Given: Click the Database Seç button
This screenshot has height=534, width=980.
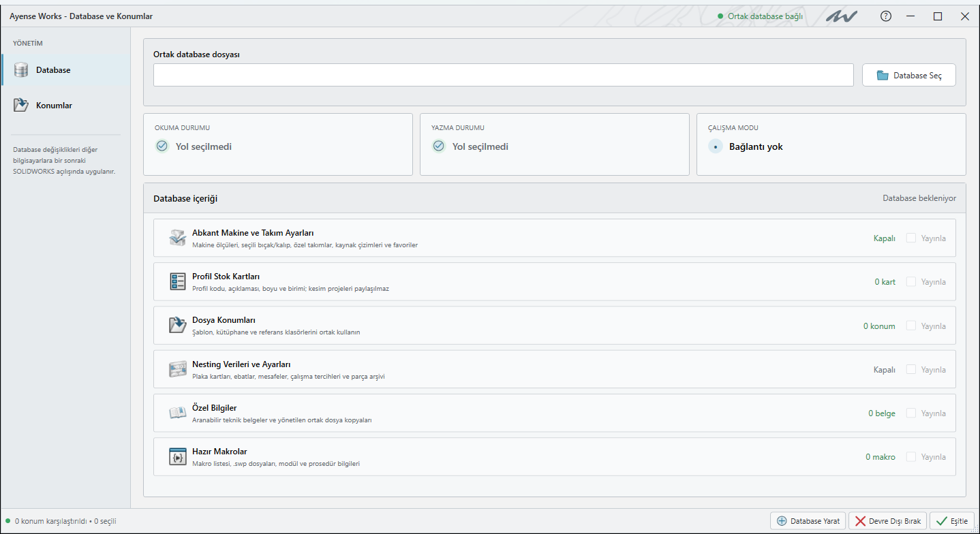Looking at the screenshot, I should click(x=909, y=75).
